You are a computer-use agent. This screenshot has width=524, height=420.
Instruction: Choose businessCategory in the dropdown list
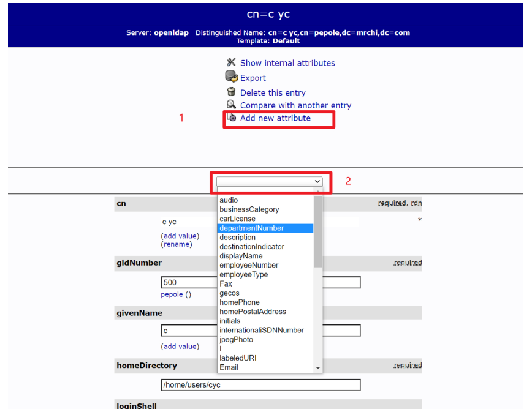[249, 209]
